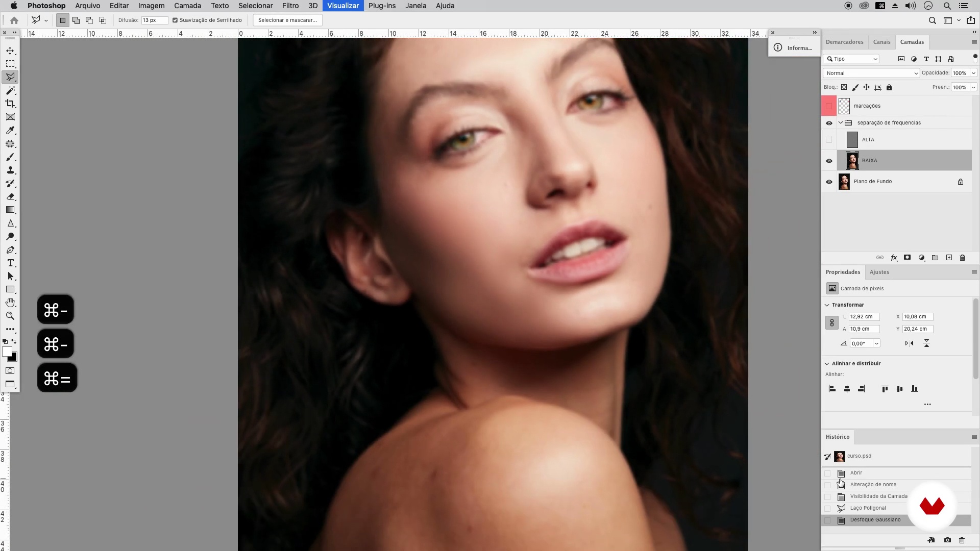The image size is (980, 551).
Task: Show the marcações layer
Action: coord(829,106)
